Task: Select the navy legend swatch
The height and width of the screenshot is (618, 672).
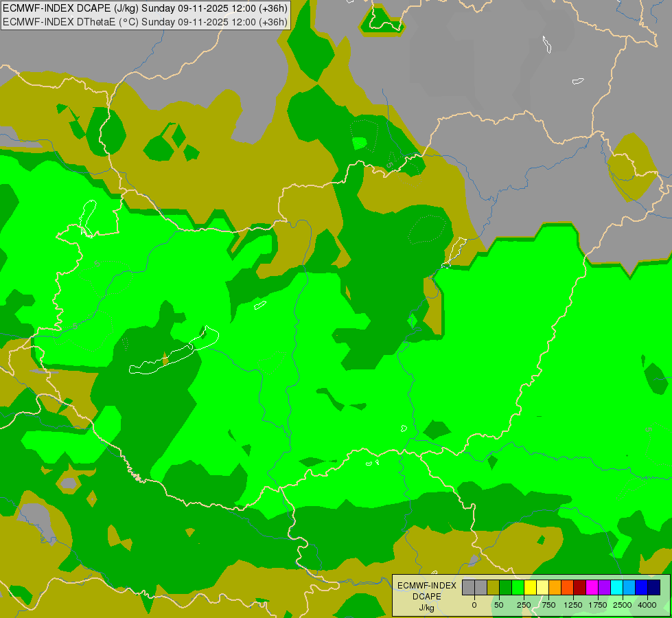Action: (654, 587)
